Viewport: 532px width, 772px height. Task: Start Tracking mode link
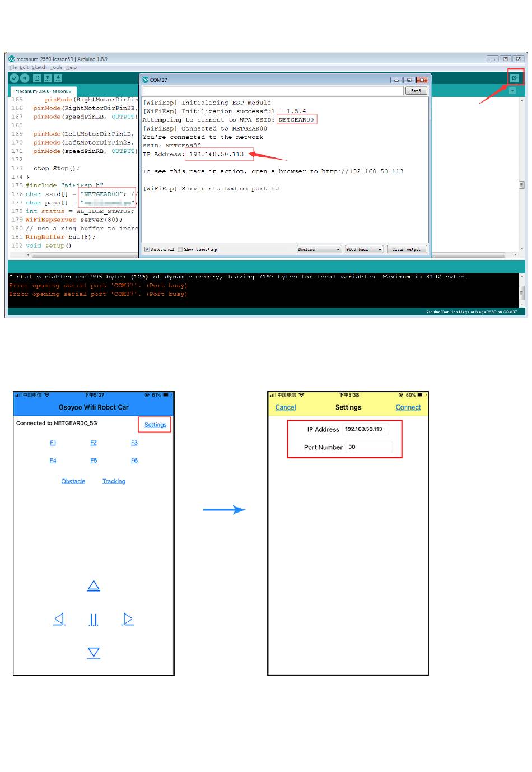tap(114, 481)
